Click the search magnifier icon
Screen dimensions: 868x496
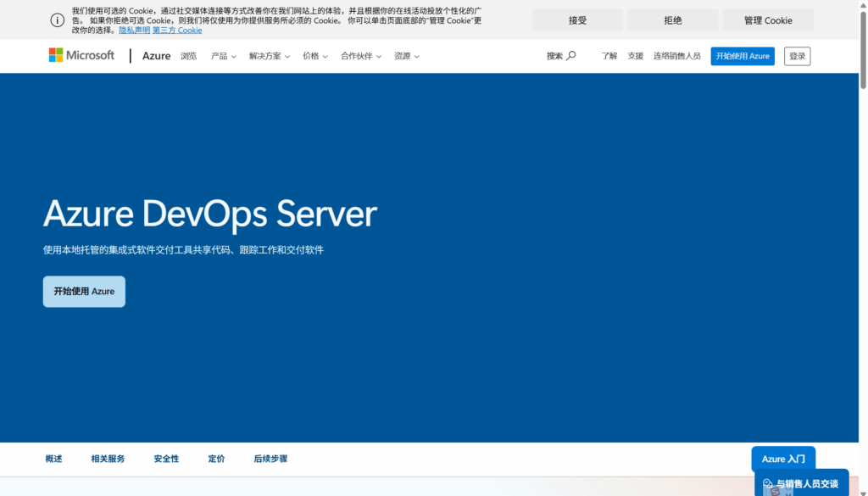pos(570,55)
